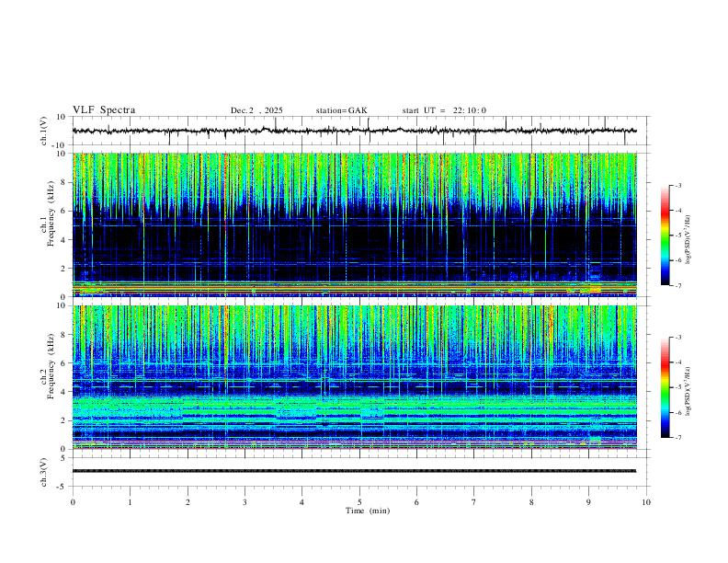Click the upper ch.1 PSD color scale bar
This screenshot has height=563, width=728.
pyautogui.click(x=665, y=236)
